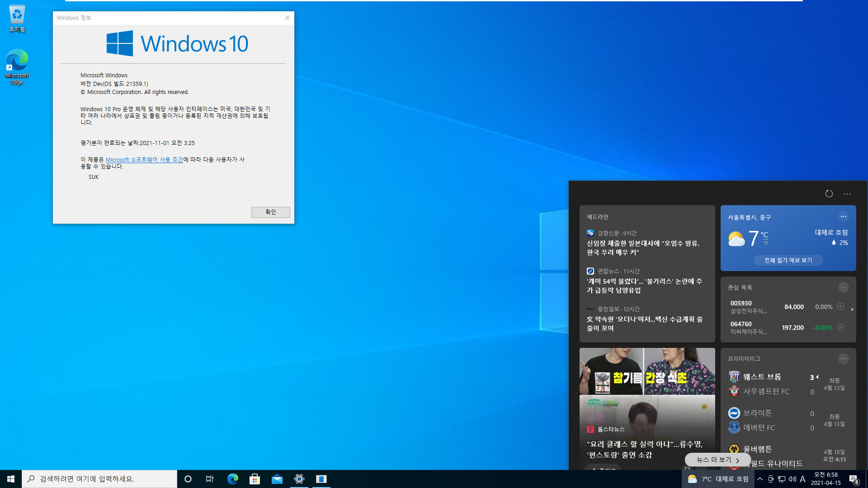Open the 중앙일보 headline about 모더나
This screenshot has height=488, width=868.
tap(645, 324)
